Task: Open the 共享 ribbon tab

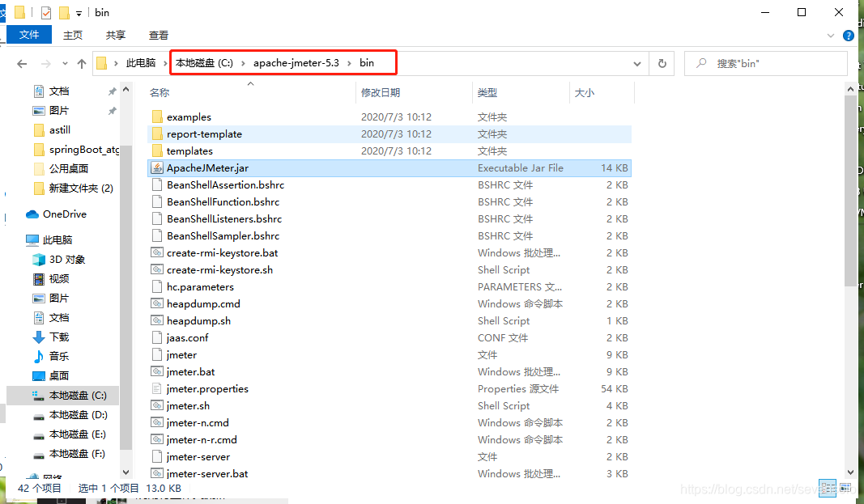Action: (x=116, y=36)
